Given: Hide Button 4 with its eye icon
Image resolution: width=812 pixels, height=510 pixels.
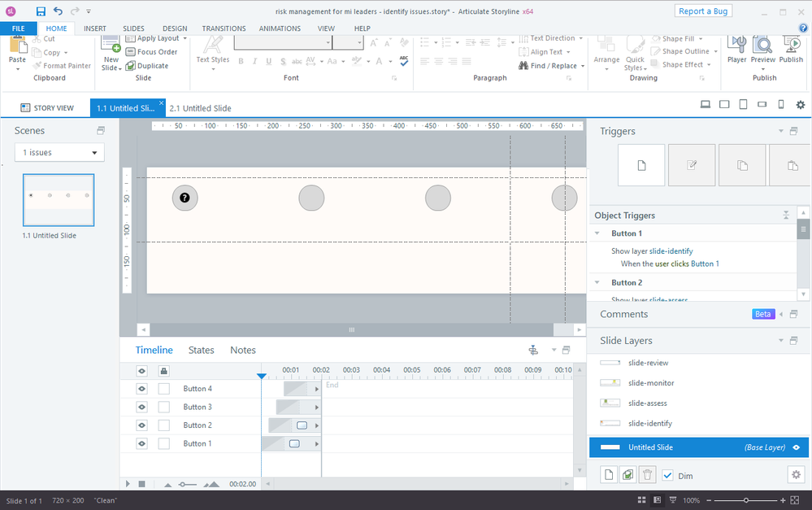Looking at the screenshot, I should (x=141, y=389).
